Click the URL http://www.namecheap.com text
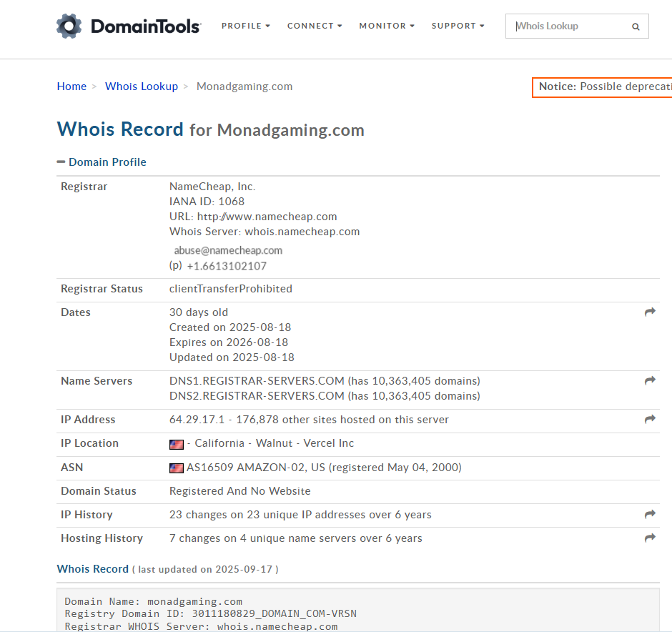This screenshot has height=632, width=672. 253,217
